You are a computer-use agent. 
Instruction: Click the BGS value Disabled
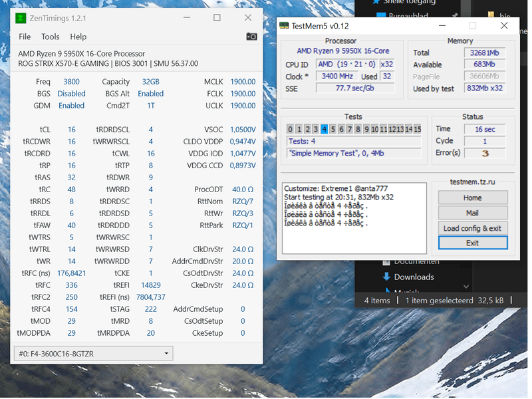pyautogui.click(x=71, y=94)
